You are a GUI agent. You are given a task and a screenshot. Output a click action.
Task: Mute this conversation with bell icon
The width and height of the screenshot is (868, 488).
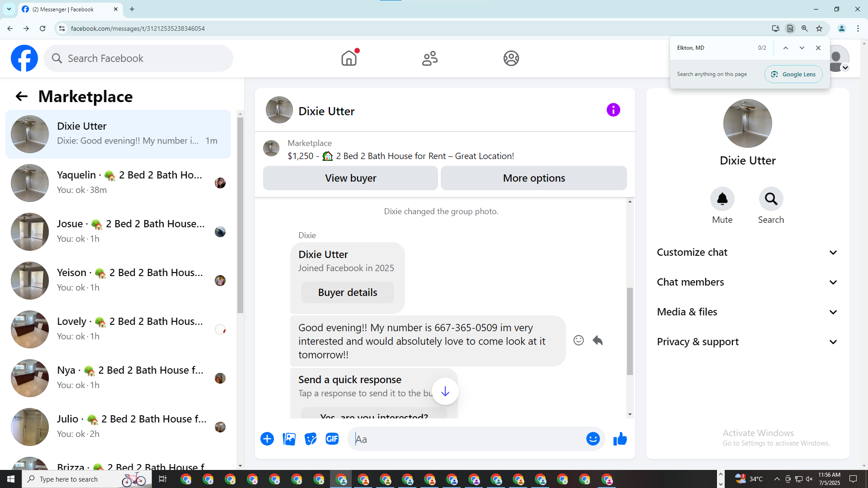tap(722, 199)
